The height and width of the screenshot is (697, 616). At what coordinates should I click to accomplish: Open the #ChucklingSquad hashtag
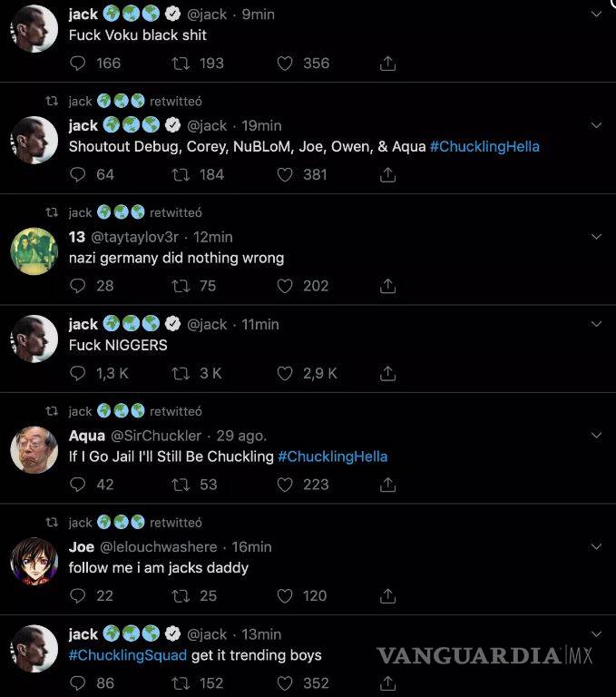click(x=128, y=655)
